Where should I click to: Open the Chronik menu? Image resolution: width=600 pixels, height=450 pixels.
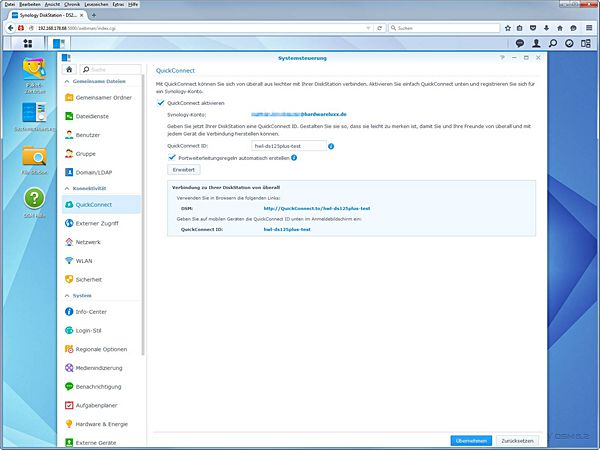[x=72, y=4]
